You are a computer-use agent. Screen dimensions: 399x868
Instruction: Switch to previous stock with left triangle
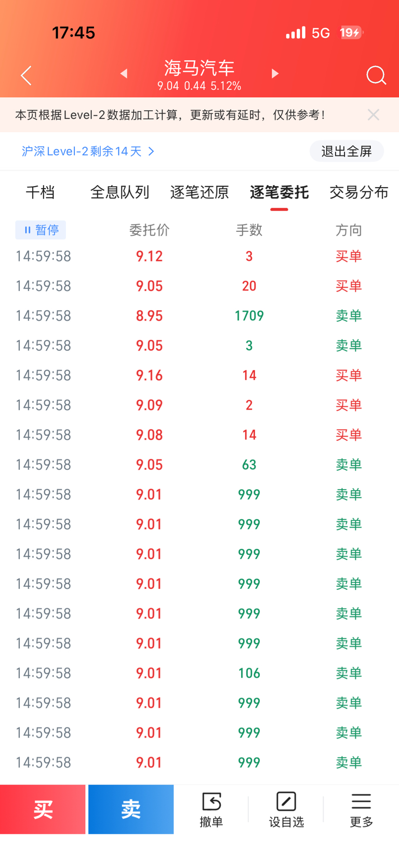click(x=124, y=74)
